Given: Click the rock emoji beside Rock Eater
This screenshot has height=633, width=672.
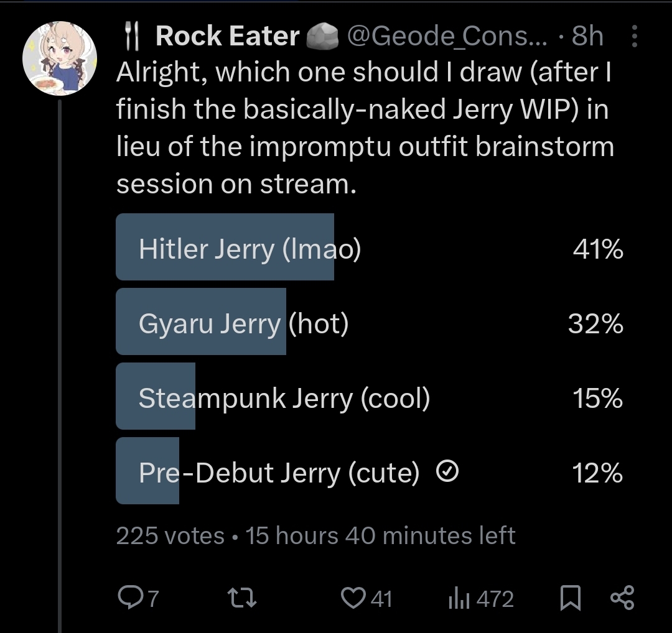Looking at the screenshot, I should pos(322,37).
